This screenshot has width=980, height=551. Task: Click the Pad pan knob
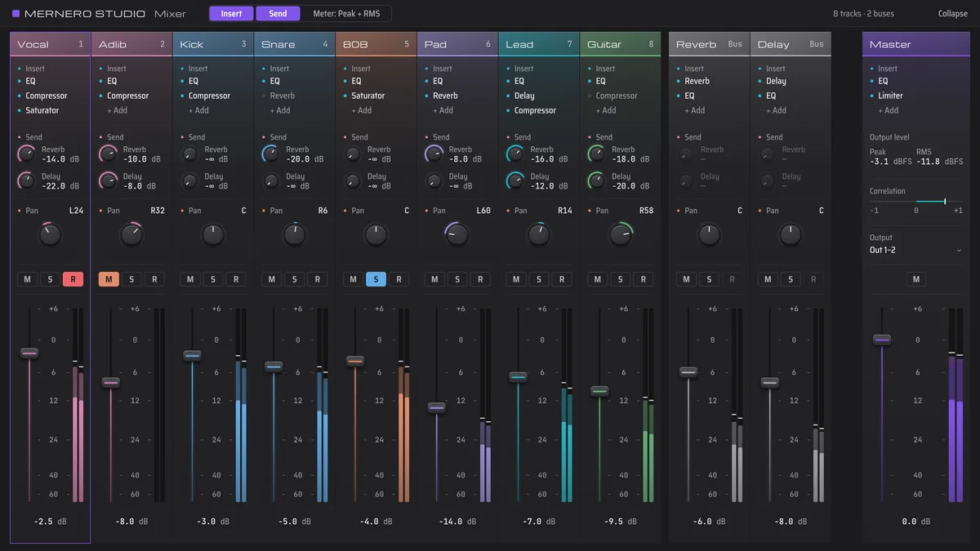[457, 235]
